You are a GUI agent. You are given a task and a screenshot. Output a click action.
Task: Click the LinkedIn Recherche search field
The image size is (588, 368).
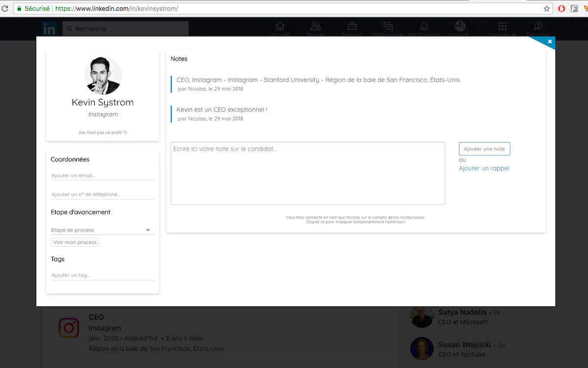(x=125, y=29)
